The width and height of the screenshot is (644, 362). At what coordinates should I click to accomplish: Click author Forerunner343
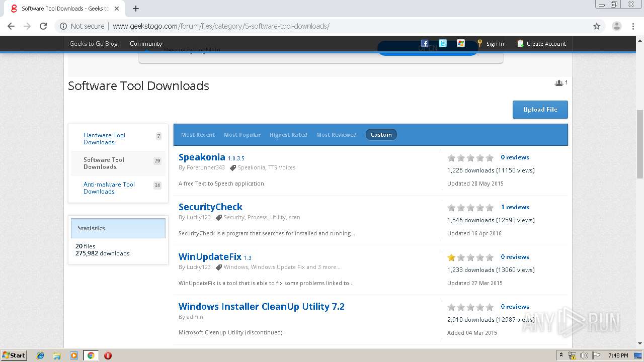pos(206,167)
